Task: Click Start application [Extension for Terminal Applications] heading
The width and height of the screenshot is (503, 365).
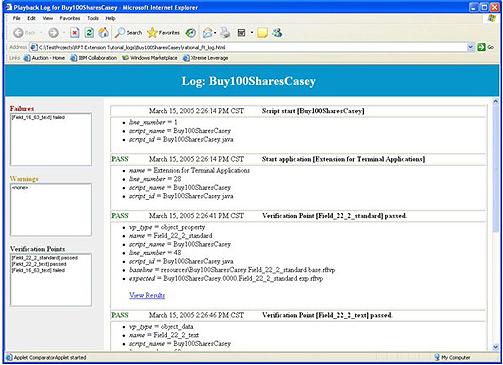Action: tap(343, 159)
